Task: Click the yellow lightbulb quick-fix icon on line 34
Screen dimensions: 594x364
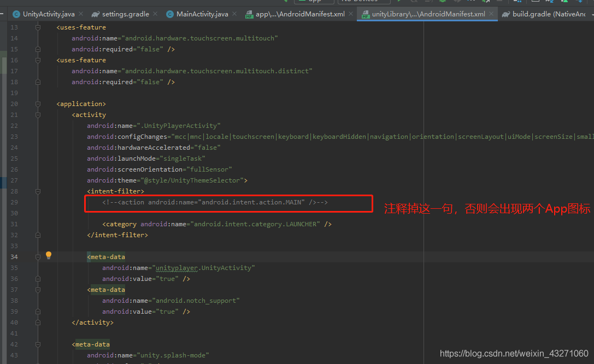Action: click(x=49, y=255)
